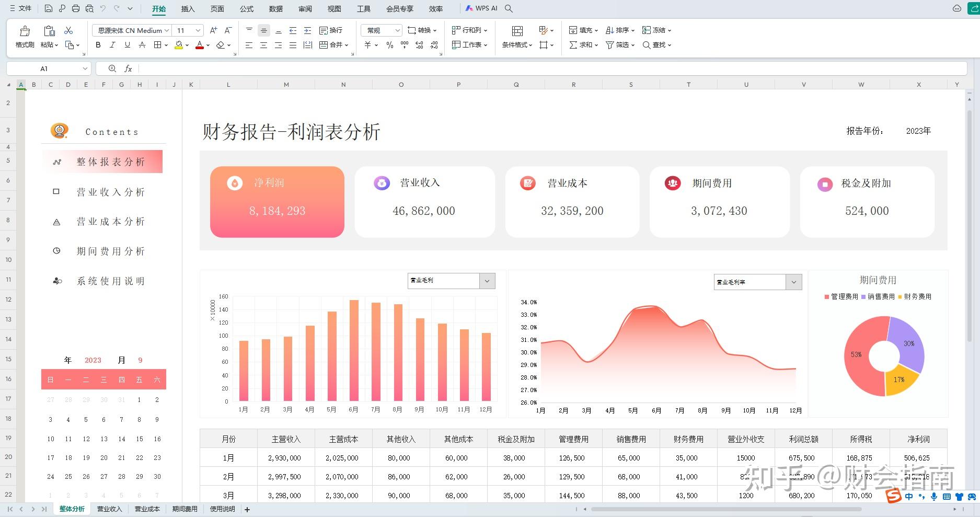
Task: Expand the 条件格式 conditional formatting dropdown
Action: click(x=531, y=45)
